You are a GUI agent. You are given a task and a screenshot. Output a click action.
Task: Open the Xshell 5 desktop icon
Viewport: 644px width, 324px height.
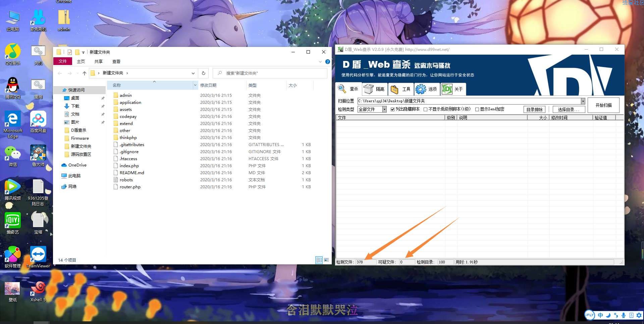pyautogui.click(x=38, y=291)
